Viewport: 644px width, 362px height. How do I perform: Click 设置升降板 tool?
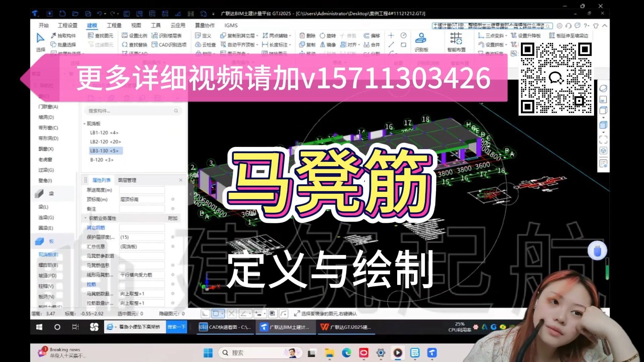526,36
